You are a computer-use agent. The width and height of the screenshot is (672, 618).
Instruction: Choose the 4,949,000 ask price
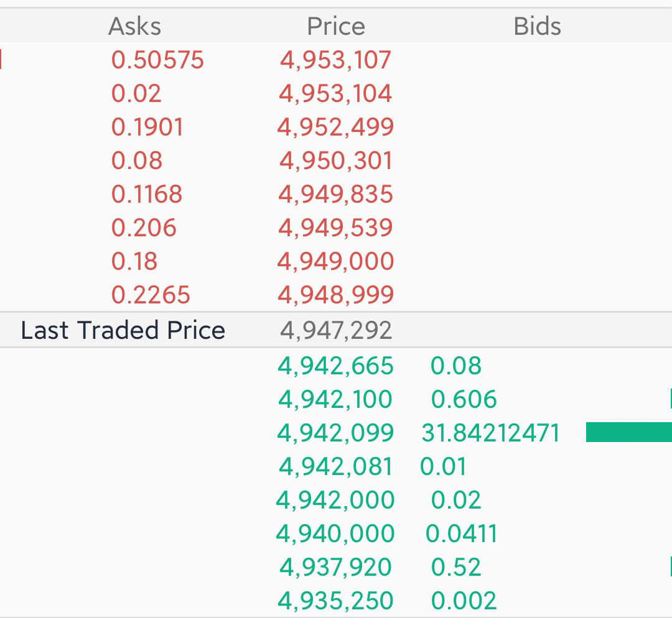[336, 261]
